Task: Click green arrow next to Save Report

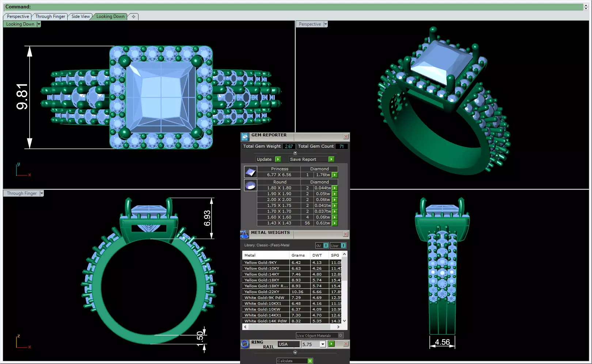Action: 331,159
